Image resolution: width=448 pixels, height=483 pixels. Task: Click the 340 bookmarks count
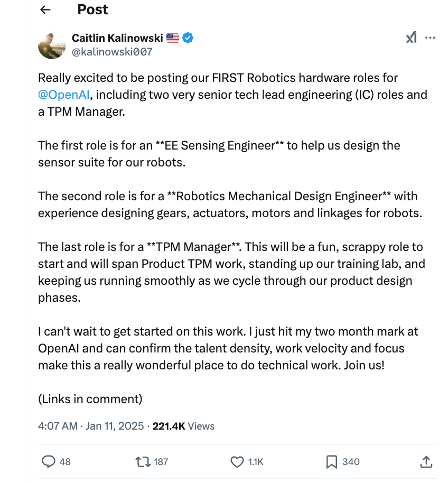pyautogui.click(x=351, y=462)
